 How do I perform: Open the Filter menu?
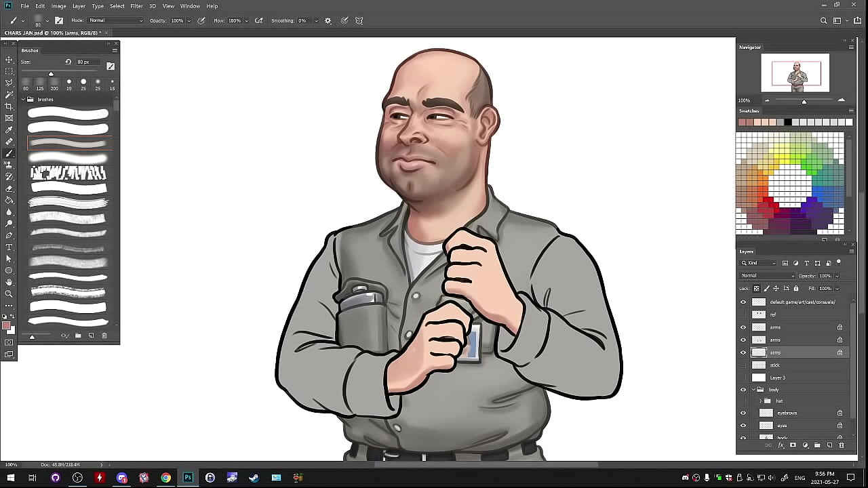pyautogui.click(x=136, y=6)
